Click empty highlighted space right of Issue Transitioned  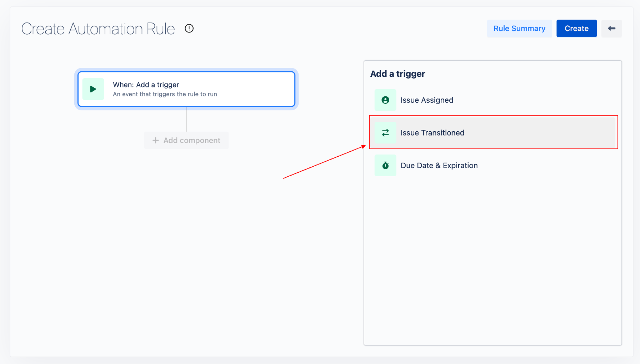point(543,133)
